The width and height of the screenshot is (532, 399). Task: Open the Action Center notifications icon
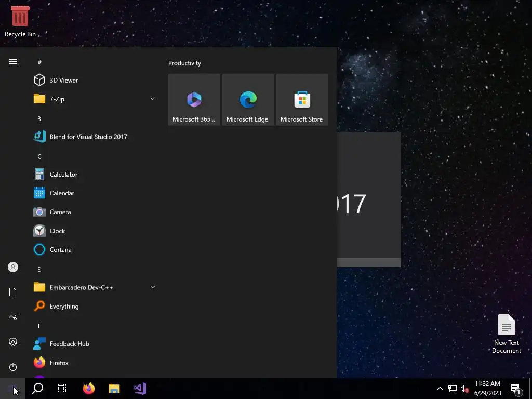[515, 389]
